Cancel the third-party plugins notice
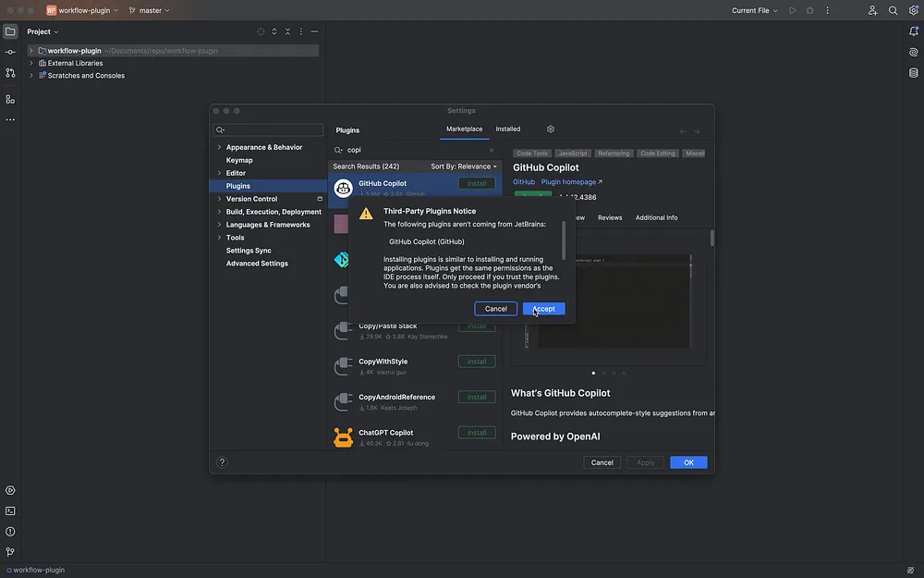924x578 pixels. pos(495,309)
